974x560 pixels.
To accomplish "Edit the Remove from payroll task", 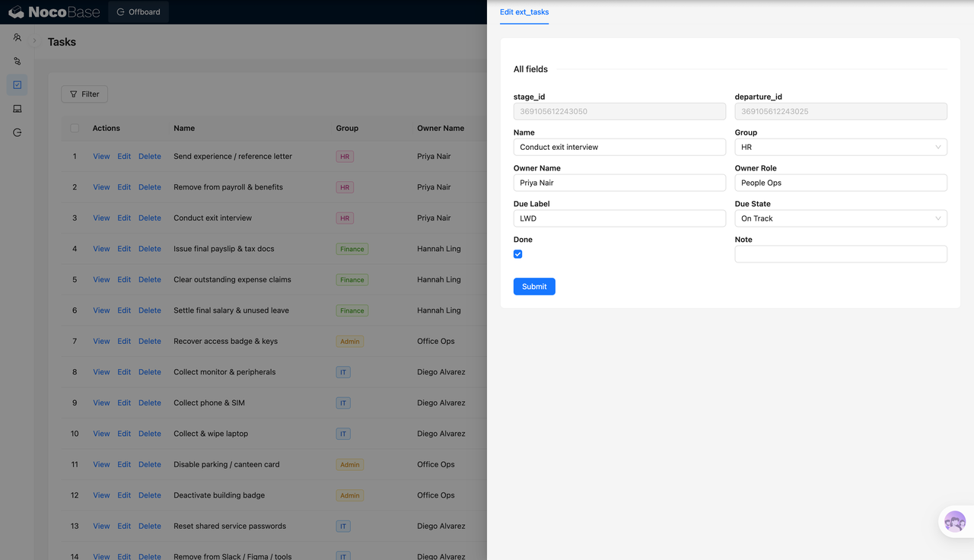I will (124, 187).
